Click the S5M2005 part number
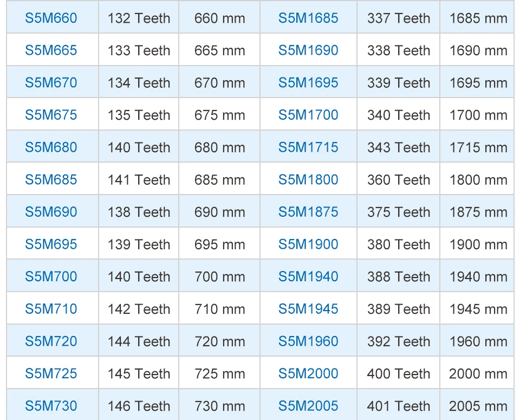The height and width of the screenshot is (420, 520). [x=308, y=406]
